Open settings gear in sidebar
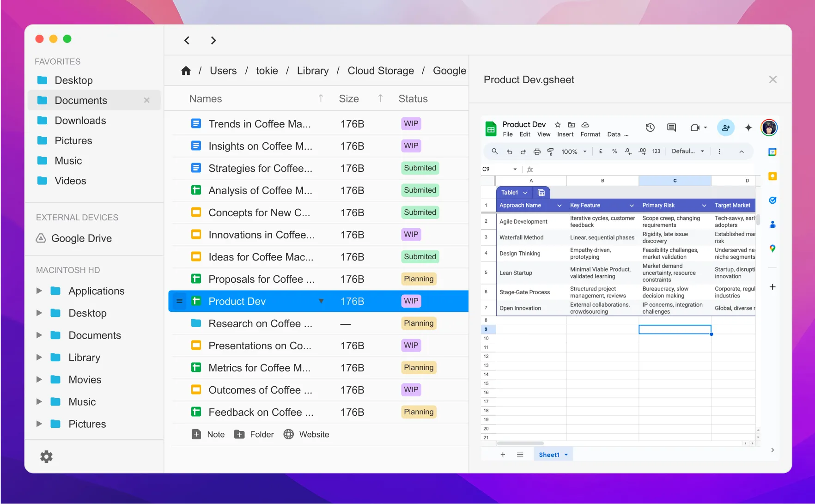 click(46, 456)
